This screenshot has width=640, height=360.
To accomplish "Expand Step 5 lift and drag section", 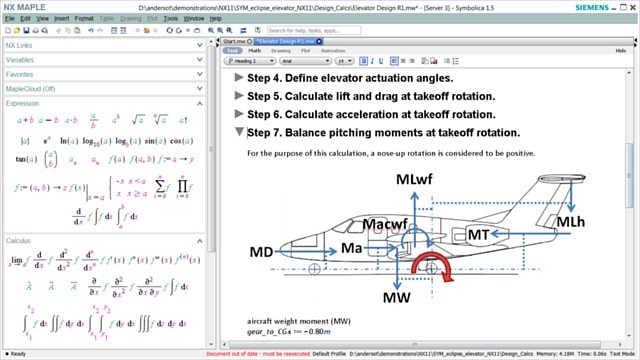I will coord(239,96).
